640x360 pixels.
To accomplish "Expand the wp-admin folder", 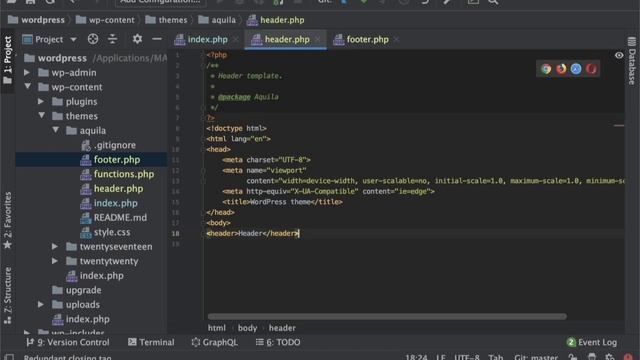I will 27,73.
